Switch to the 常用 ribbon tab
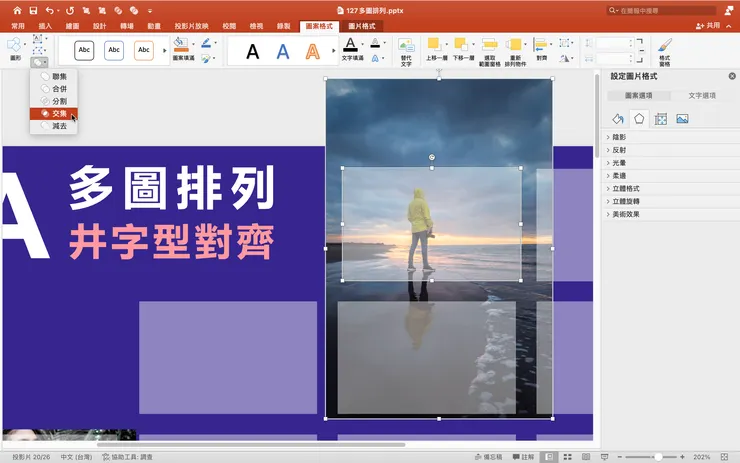This screenshot has width=740, height=463. pyautogui.click(x=18, y=26)
